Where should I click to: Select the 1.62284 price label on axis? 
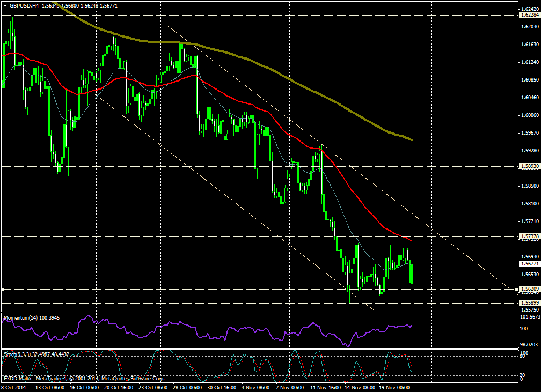pos(529,15)
